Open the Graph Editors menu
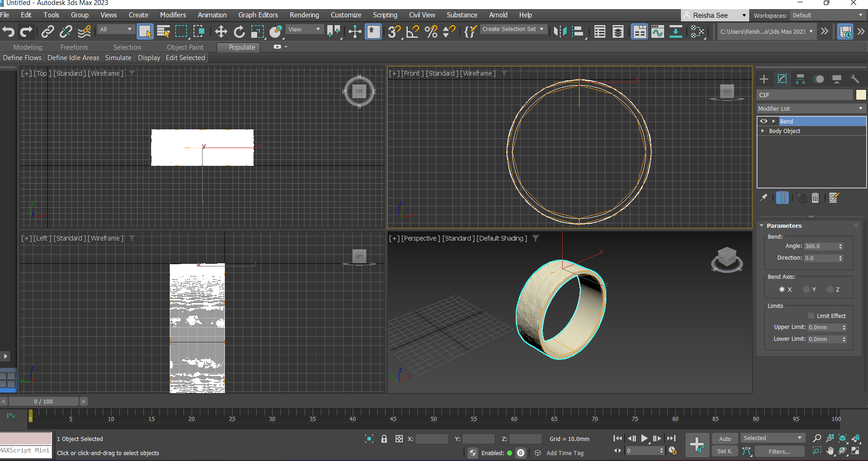Viewport: 868px width, 461px height. tap(258, 15)
